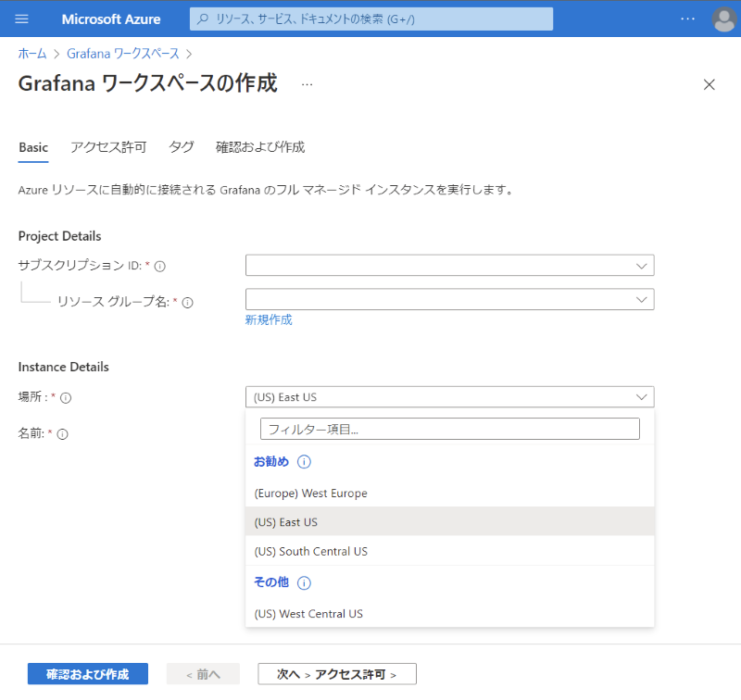
Task: Show info next to その他 heading
Action: point(304,582)
